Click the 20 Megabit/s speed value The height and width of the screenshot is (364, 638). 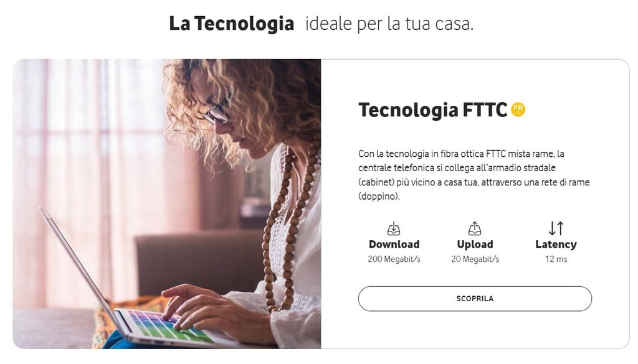(475, 259)
